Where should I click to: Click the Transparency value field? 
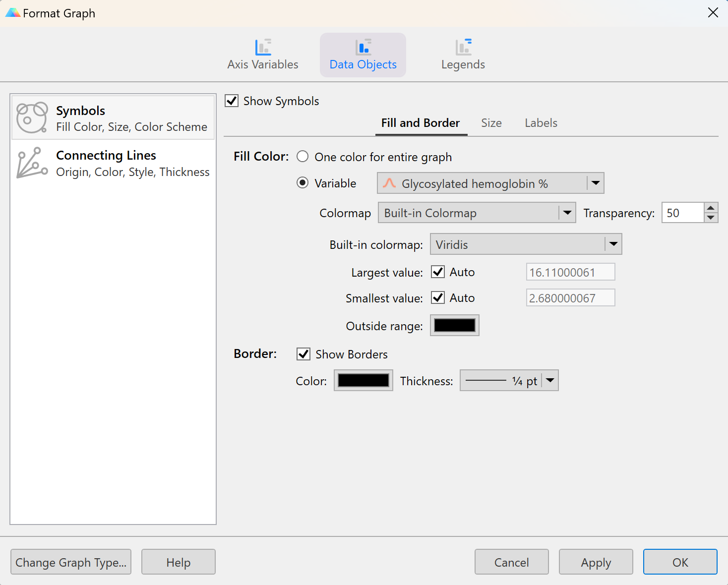tap(683, 213)
